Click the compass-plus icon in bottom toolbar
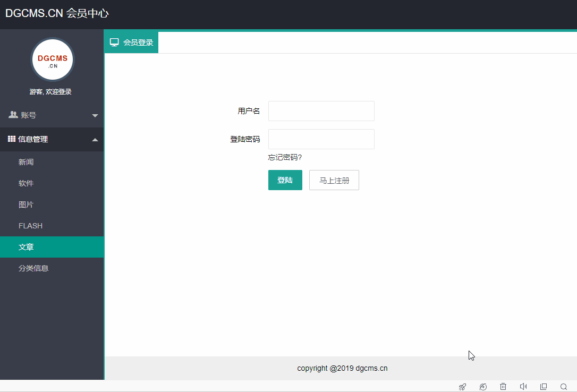Image resolution: width=577 pixels, height=392 pixels. click(x=482, y=386)
